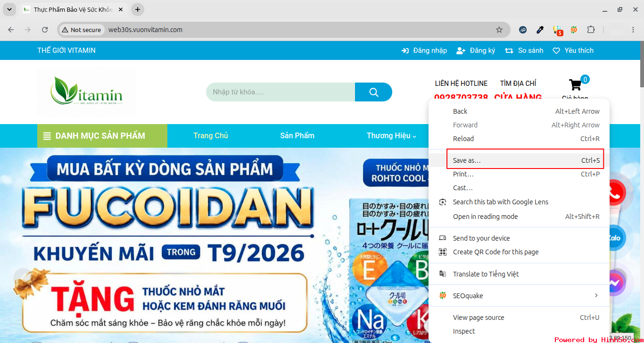Expand the Thương Hiệu navigation dropdown
Screen dimensions: 644x343
[x=391, y=136]
